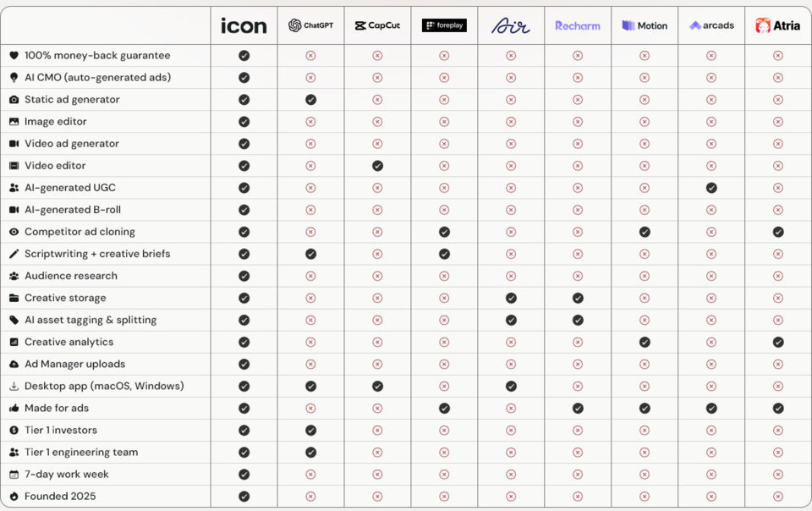Click the foreplay logo in the header
The height and width of the screenshot is (511, 812).
[x=444, y=25]
